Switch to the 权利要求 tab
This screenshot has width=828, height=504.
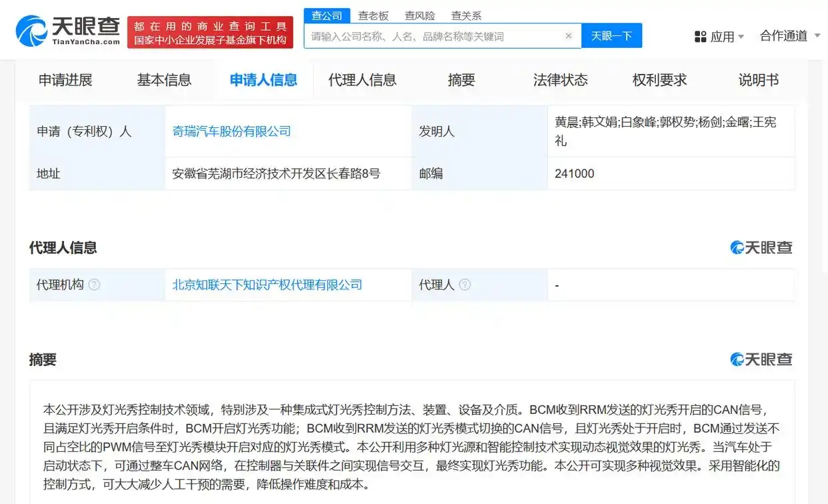coord(659,80)
